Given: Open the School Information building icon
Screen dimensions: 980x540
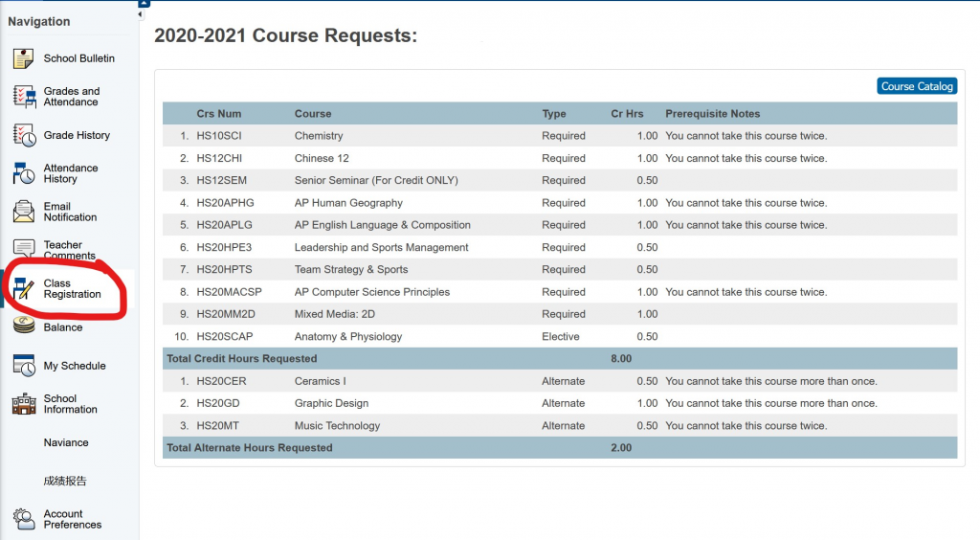Looking at the screenshot, I should point(24,404).
